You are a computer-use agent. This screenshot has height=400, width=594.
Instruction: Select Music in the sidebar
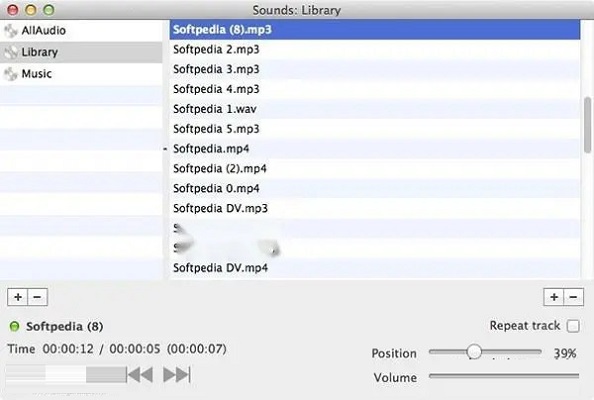point(81,74)
